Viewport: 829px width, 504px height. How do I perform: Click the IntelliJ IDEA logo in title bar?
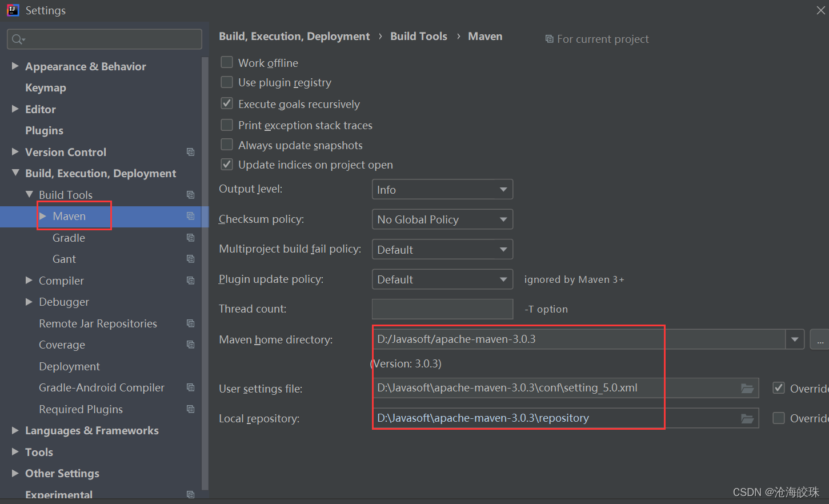13,10
